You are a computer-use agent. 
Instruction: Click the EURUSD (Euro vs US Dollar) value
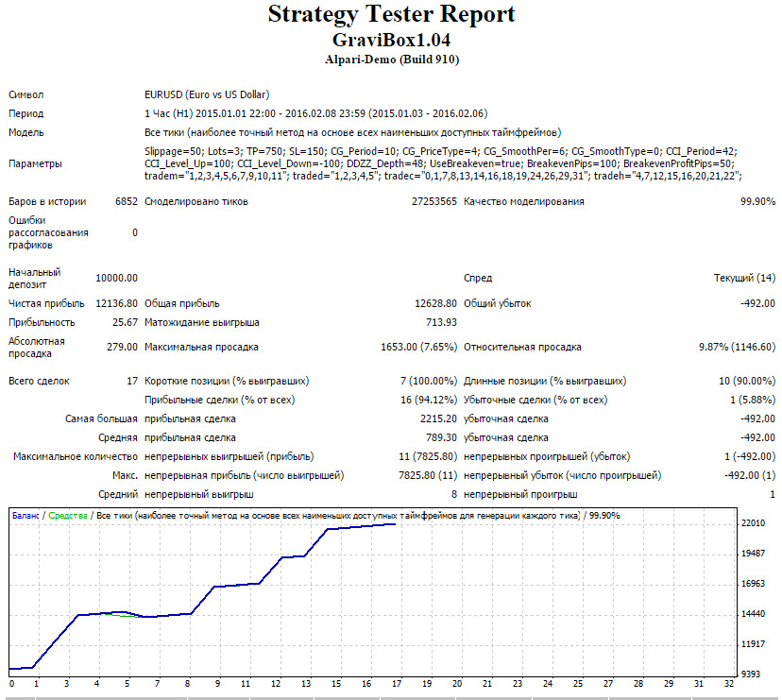point(207,94)
